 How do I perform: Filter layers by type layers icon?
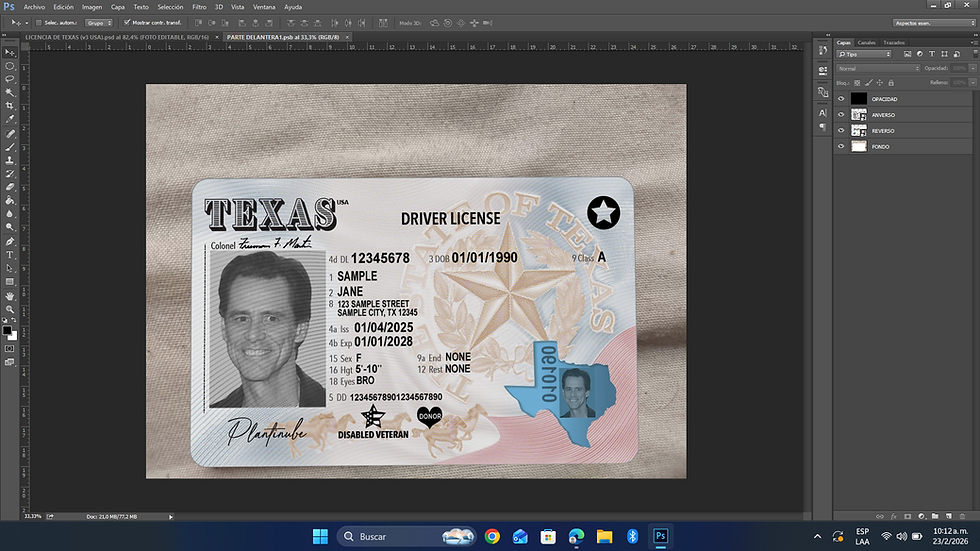[932, 54]
